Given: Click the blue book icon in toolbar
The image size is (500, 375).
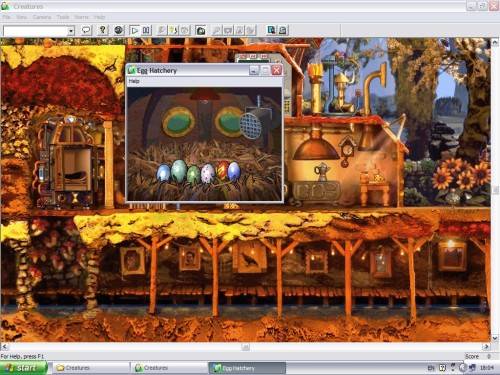Looking at the screenshot, I should point(271,30).
